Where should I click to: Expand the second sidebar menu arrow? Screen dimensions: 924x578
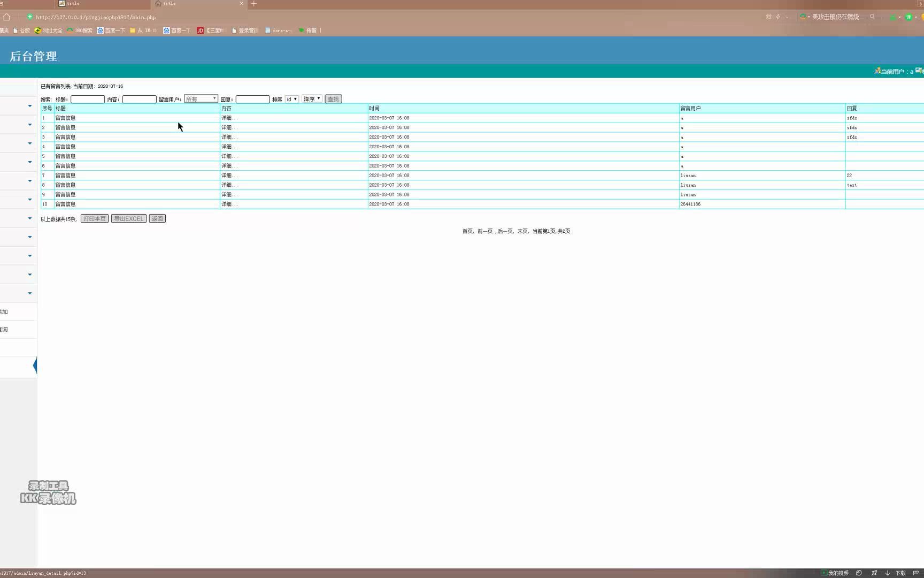tap(30, 125)
